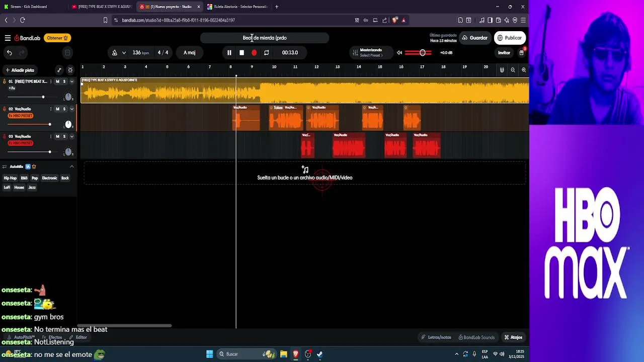Select the LoFi AutoMix genre

[x=7, y=188]
